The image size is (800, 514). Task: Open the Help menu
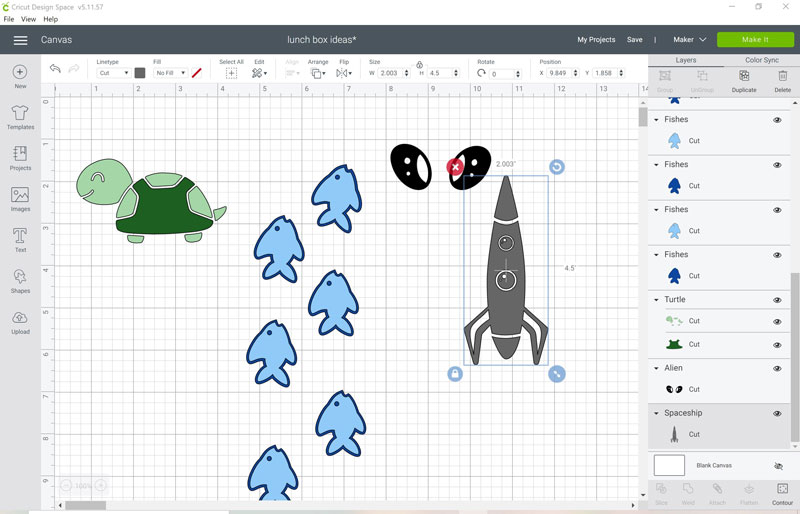pos(51,19)
